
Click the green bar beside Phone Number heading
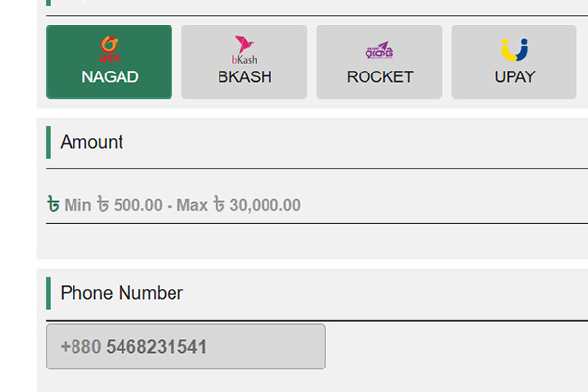[48, 293]
